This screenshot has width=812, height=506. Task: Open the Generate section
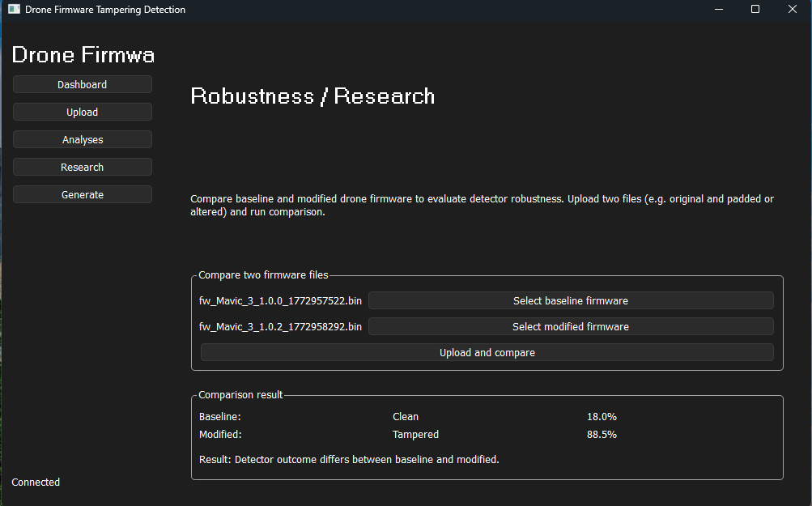[x=82, y=194]
